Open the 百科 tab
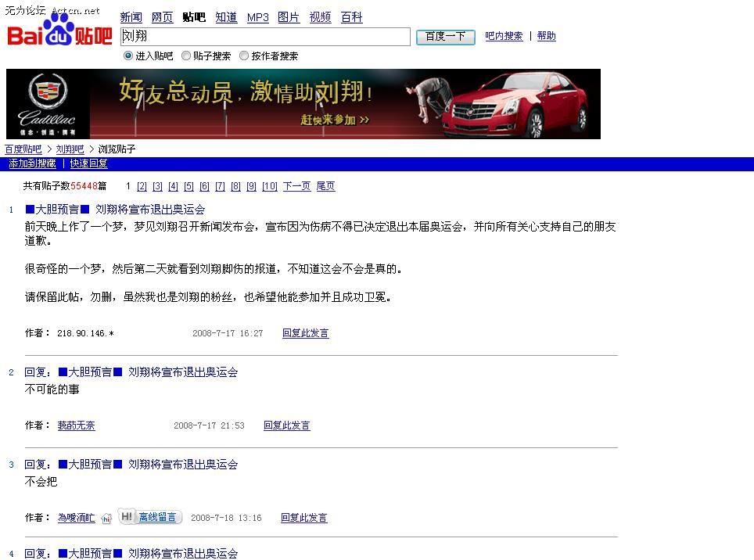Screen dimensions: 754x560 (x=351, y=17)
